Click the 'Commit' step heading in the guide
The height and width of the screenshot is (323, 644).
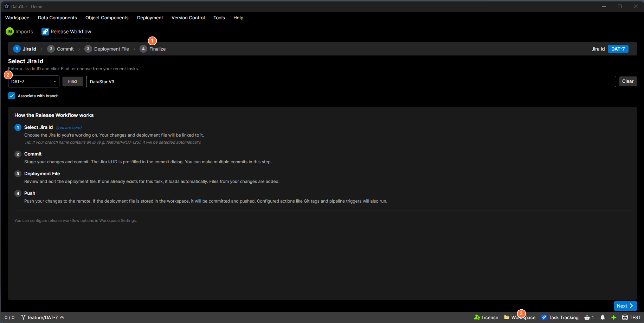(x=33, y=154)
